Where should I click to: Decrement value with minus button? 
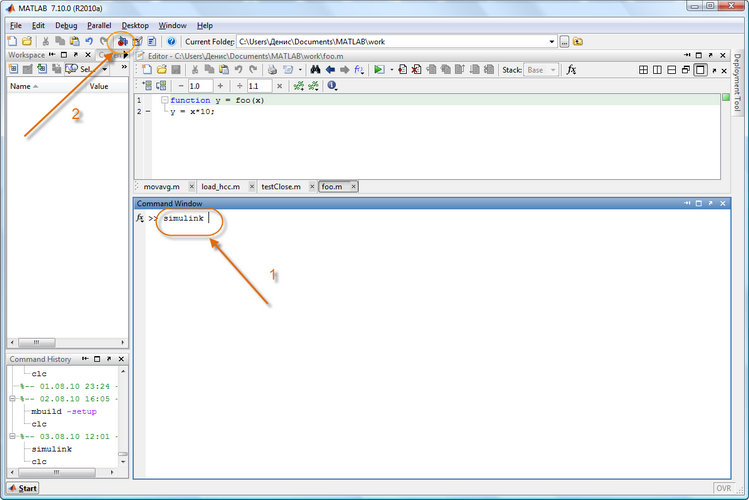click(181, 86)
